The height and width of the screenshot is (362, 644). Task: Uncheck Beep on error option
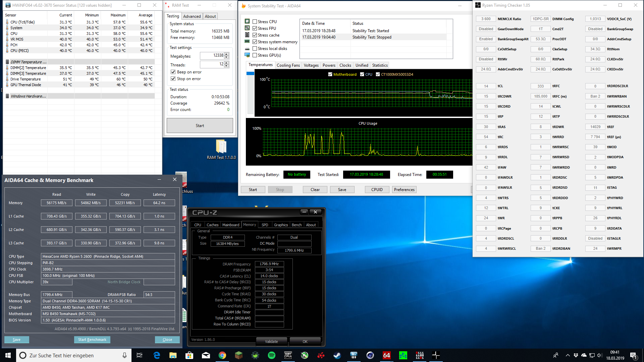(173, 72)
